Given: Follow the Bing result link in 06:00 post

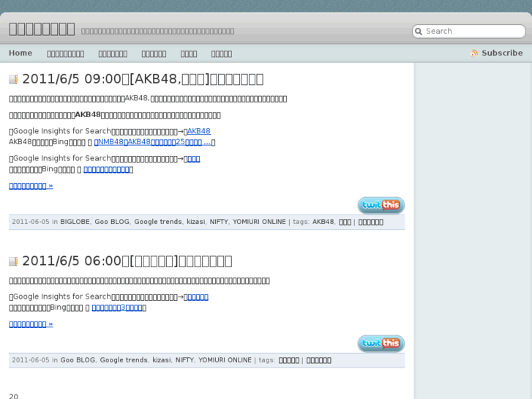Looking at the screenshot, I should coord(117,308).
